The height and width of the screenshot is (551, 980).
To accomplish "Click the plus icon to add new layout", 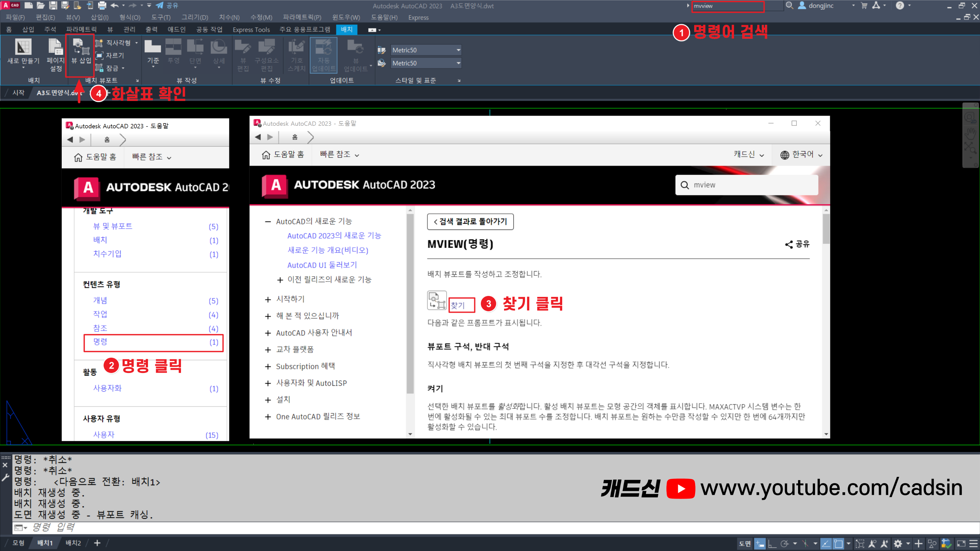I will pos(97,543).
